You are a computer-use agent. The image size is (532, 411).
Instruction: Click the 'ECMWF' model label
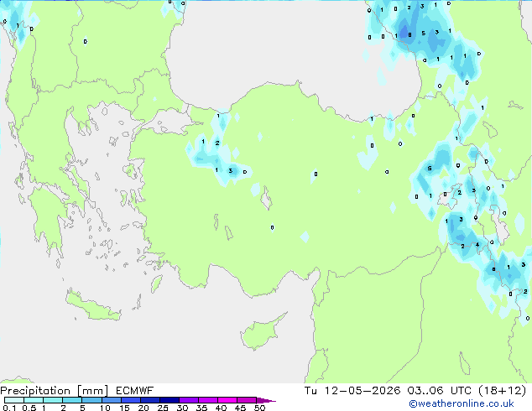pyautogui.click(x=135, y=391)
